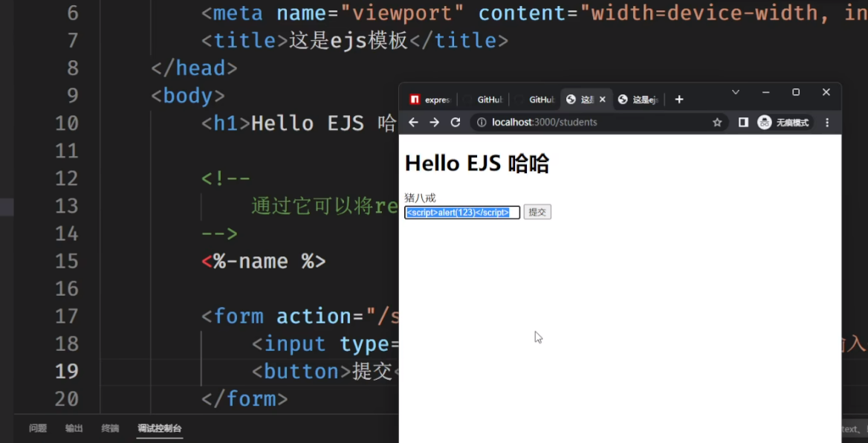Minimize the browser window
868x443 pixels.
766,92
